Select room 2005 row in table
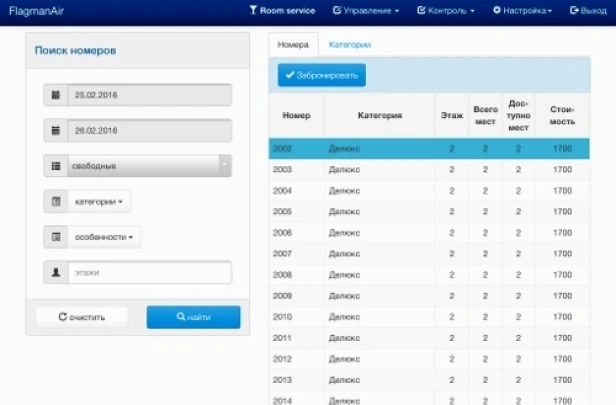 point(429,212)
